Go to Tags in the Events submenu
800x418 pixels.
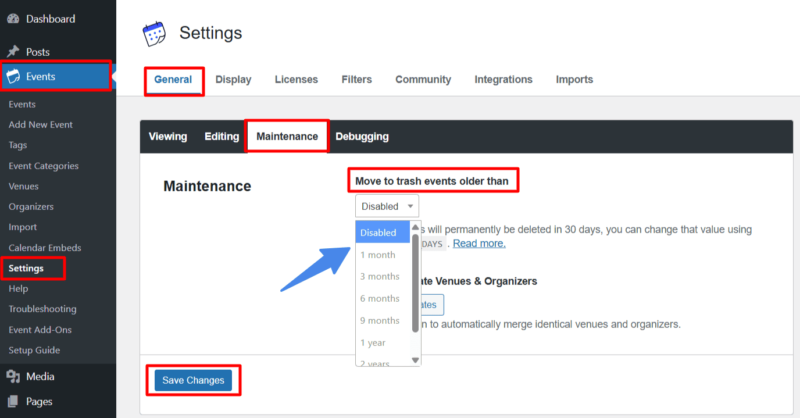(17, 145)
